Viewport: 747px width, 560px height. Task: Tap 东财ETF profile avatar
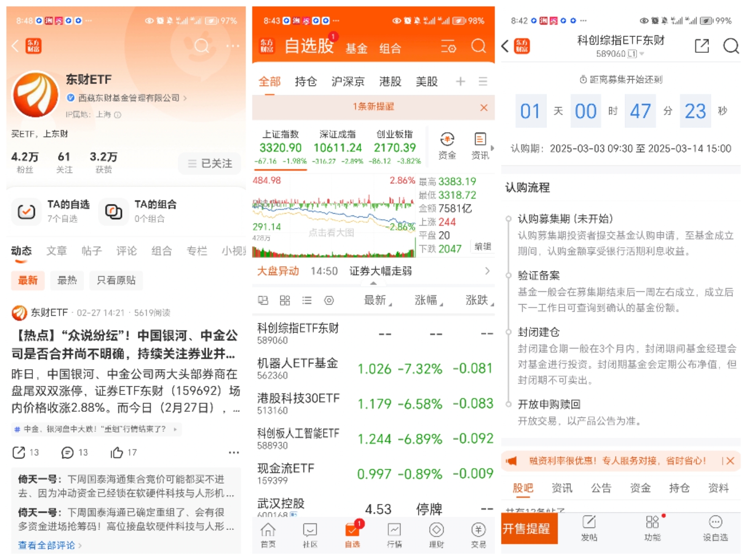point(36,94)
